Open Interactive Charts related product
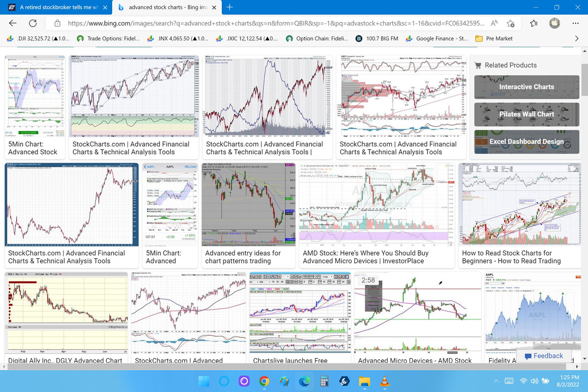The height and width of the screenshot is (392, 588). [526, 87]
